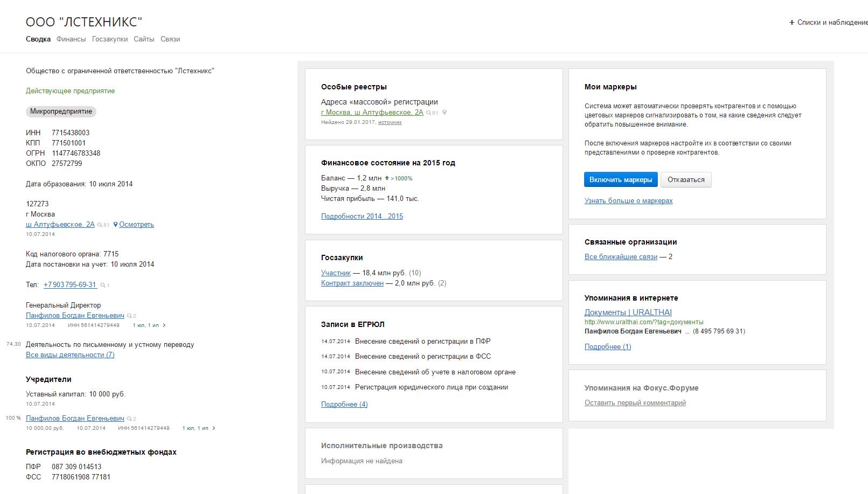The width and height of the screenshot is (868, 494).
Task: Click Выручка — 2,8 млн text
Action: pos(353,188)
